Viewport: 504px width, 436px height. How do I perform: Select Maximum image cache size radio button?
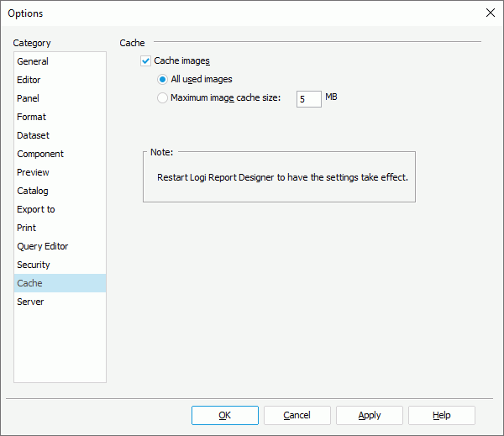pyautogui.click(x=162, y=97)
